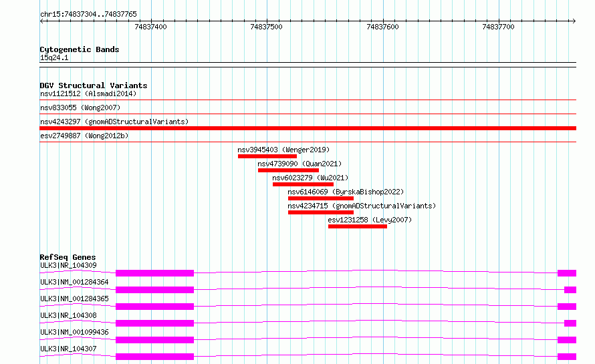Click the red bar below esv1231258

358,226
